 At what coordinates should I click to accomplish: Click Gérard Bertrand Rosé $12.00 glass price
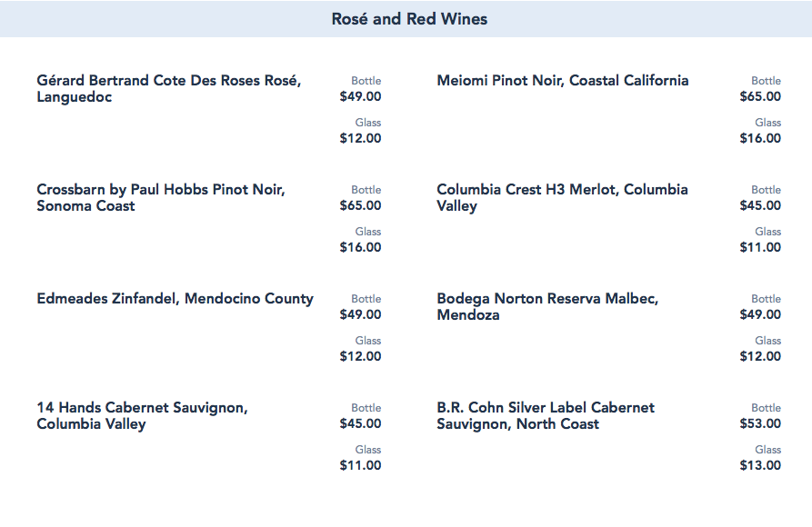360,138
